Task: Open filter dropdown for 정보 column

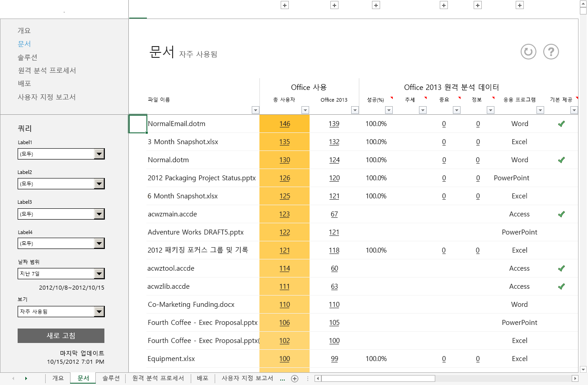Action: 490,110
